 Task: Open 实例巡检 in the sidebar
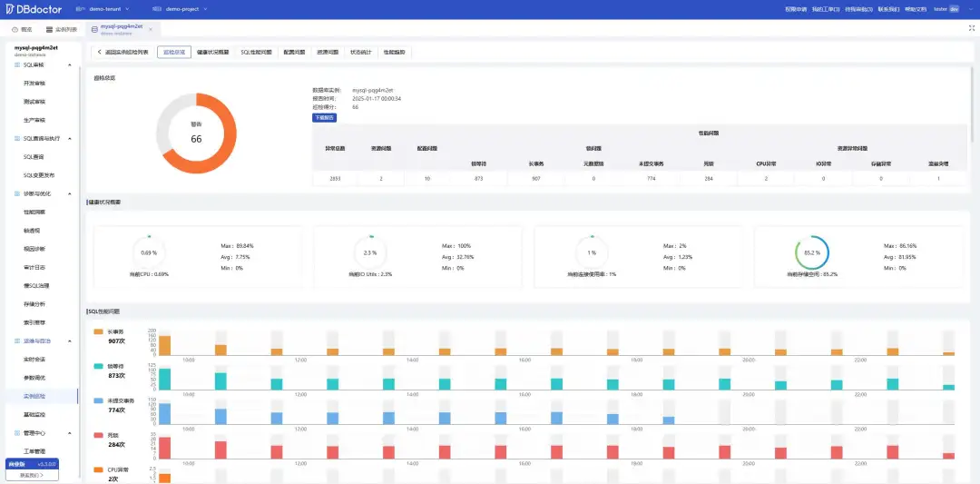click(x=34, y=396)
